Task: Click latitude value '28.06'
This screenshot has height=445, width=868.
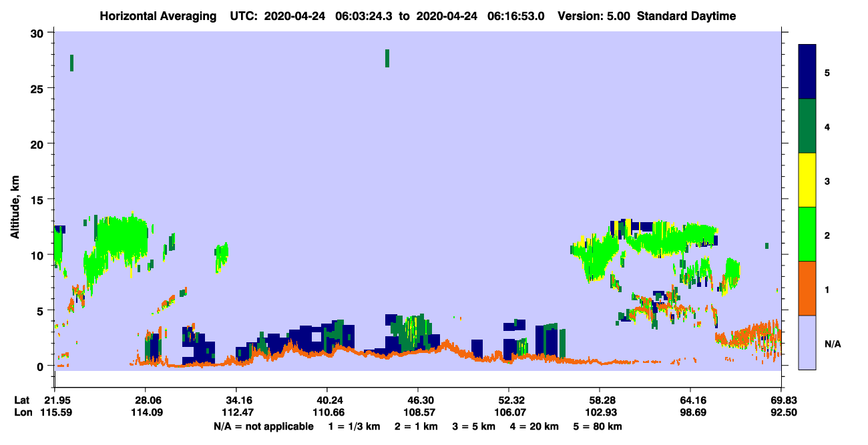Action: pos(145,400)
